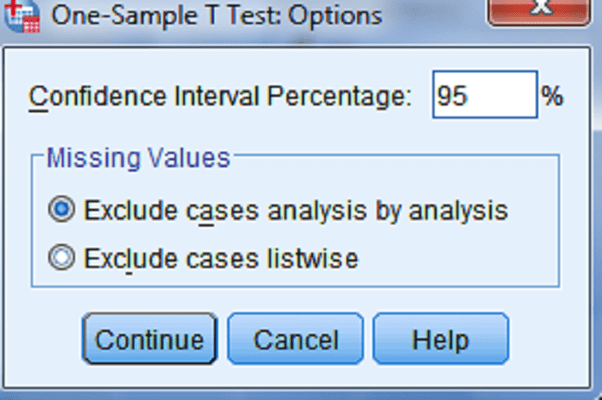The width and height of the screenshot is (602, 400).
Task: Click the underlined C in 'Confidence'
Action: [38, 97]
